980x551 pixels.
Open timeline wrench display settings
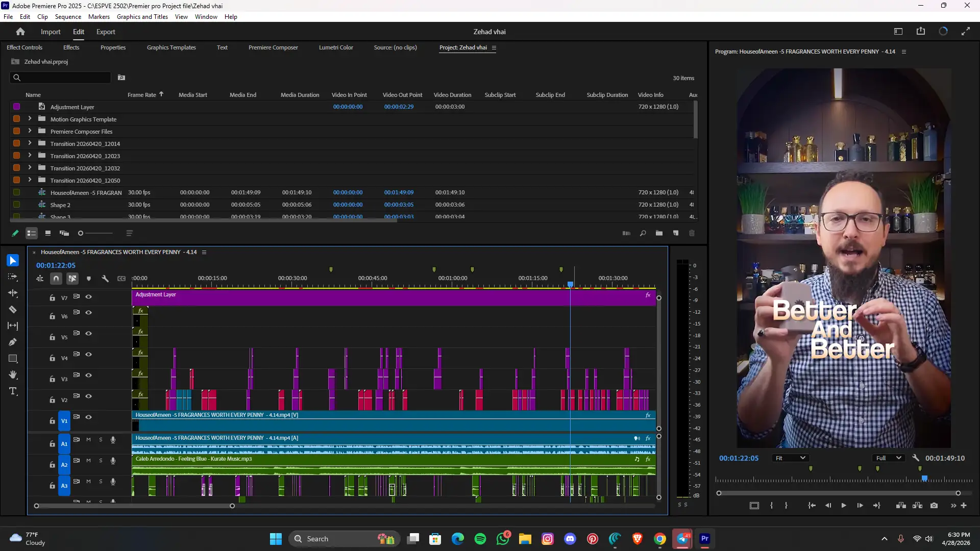(x=105, y=279)
